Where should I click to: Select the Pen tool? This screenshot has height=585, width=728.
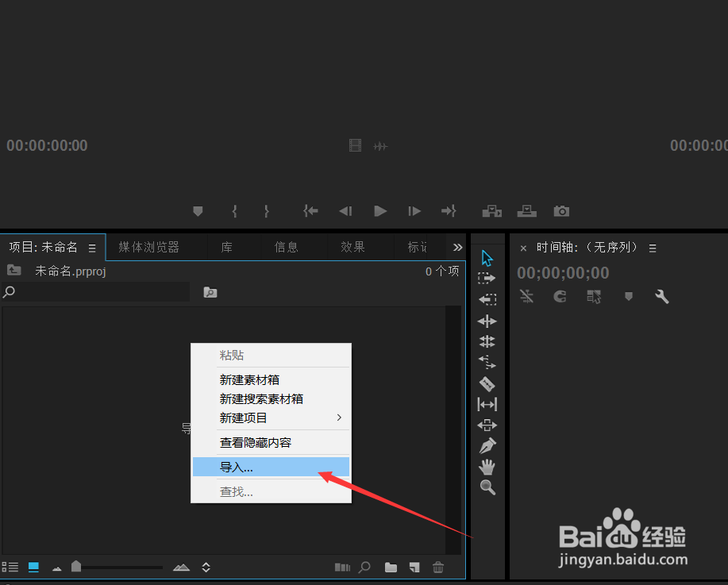point(487,446)
